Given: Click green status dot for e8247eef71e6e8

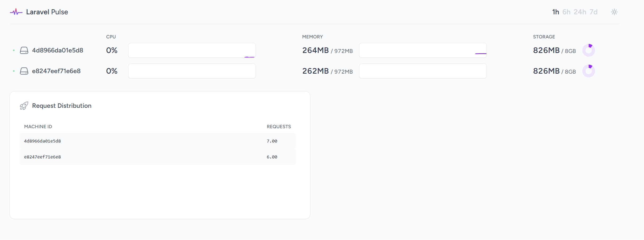Looking at the screenshot, I should (14, 71).
